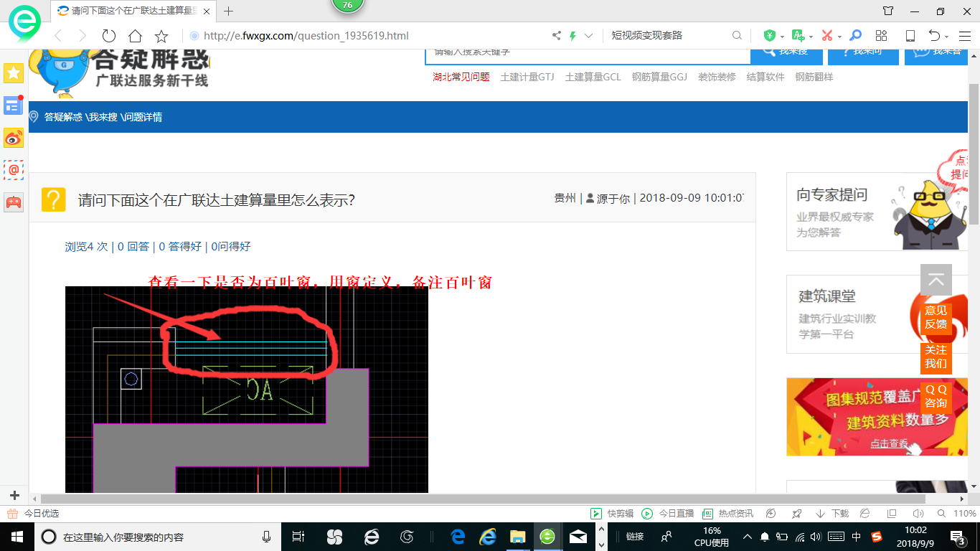Open the green shield payment protection icon

click(770, 36)
